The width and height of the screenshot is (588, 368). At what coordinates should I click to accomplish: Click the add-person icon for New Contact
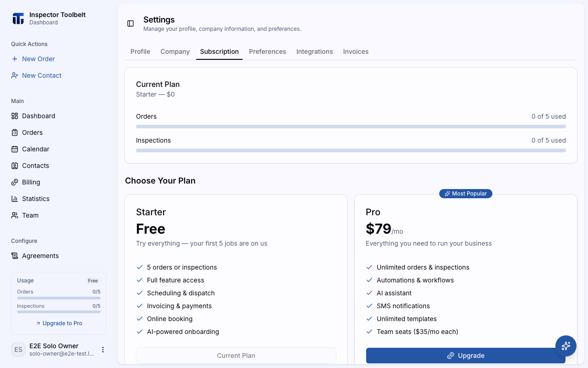[x=15, y=75]
